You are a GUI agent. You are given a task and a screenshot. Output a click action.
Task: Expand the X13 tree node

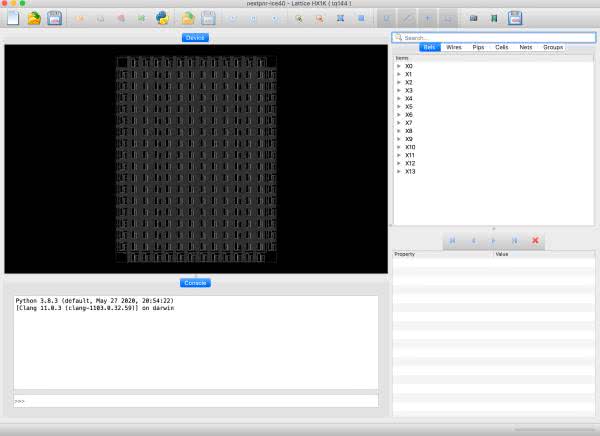coord(399,171)
